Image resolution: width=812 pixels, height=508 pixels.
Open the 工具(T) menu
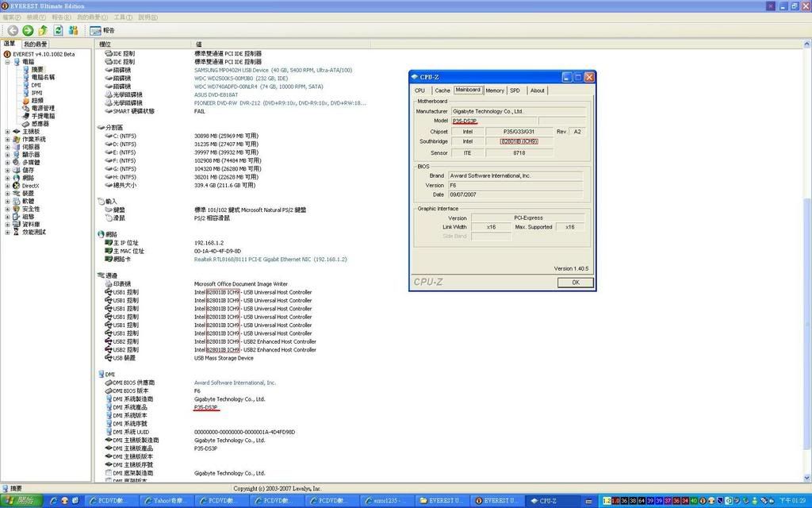click(123, 17)
